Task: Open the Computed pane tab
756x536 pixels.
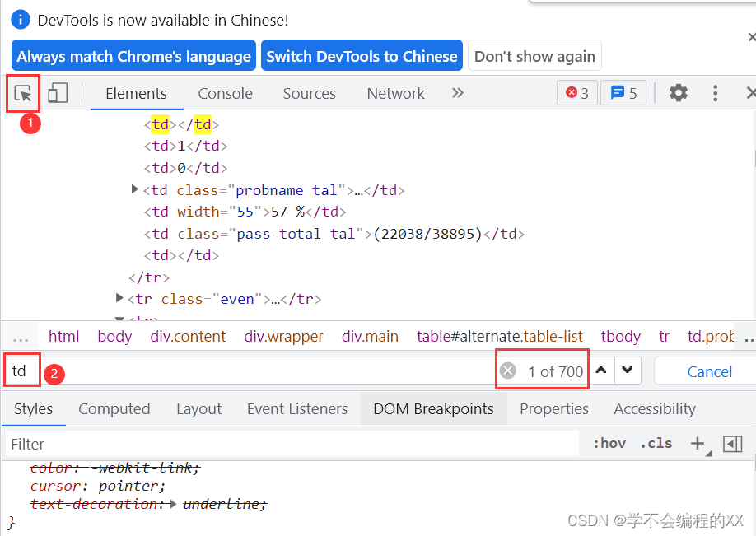Action: [114, 408]
